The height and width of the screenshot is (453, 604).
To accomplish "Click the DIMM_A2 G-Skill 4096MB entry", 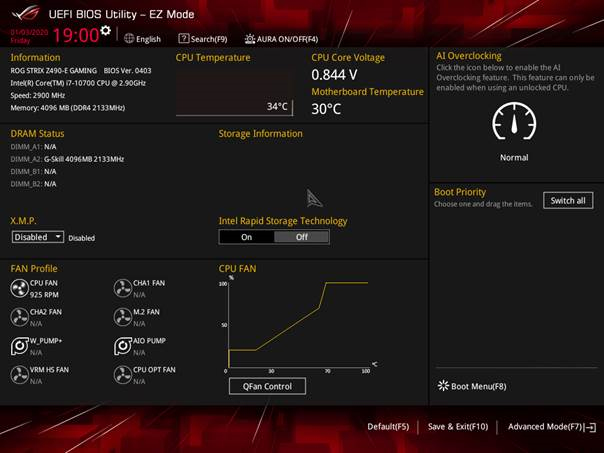I will (x=67, y=159).
